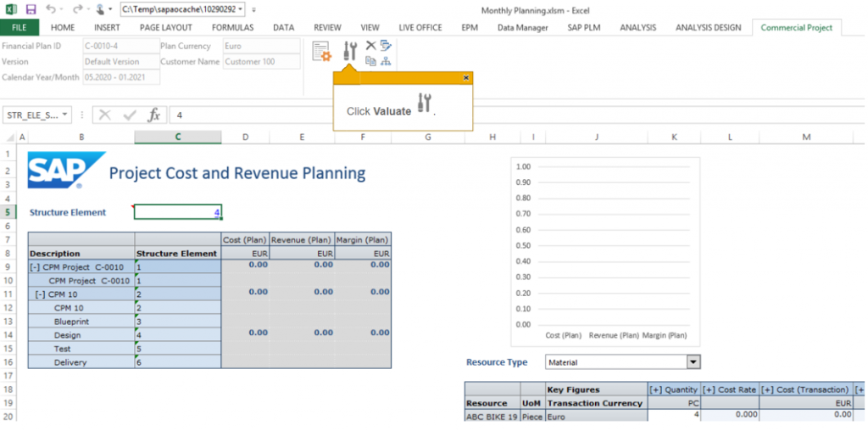Viewport: 868px width, 431px height.
Task: Switch to the EPM tab
Action: [470, 27]
